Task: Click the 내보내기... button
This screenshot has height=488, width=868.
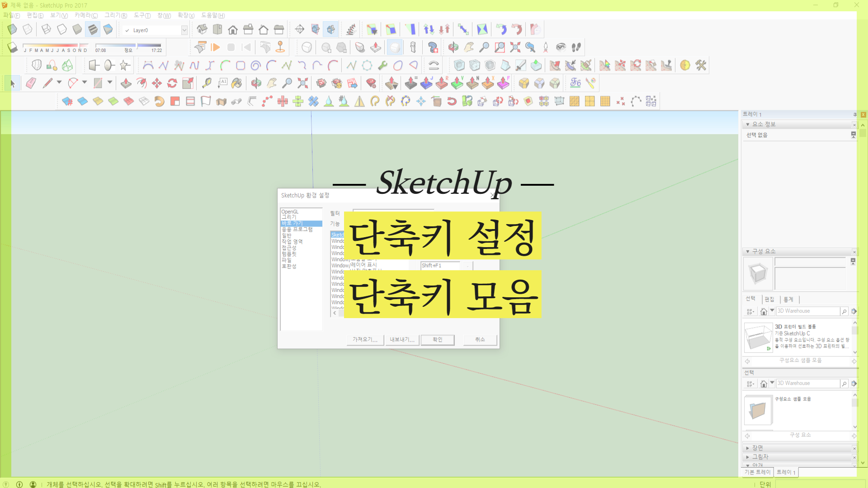Action: [x=402, y=340]
